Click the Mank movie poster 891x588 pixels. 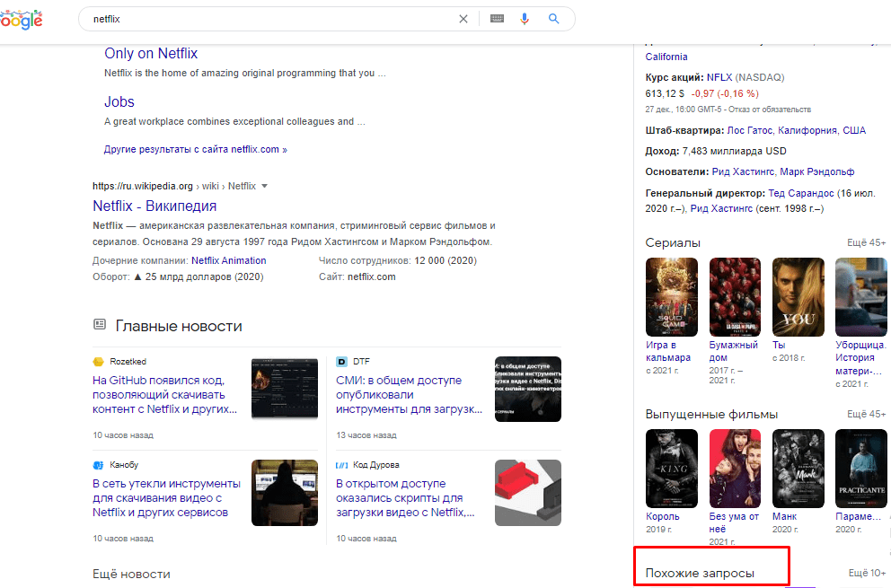[798, 468]
